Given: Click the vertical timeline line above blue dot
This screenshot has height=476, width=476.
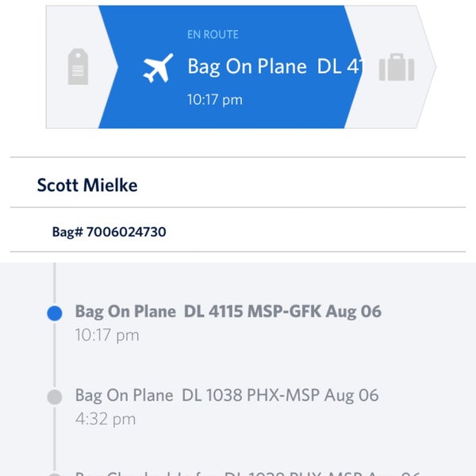Looking at the screenshot, I should [54, 282].
